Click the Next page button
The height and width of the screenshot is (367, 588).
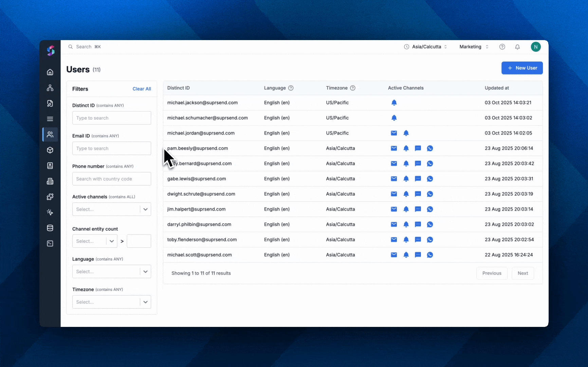point(522,273)
